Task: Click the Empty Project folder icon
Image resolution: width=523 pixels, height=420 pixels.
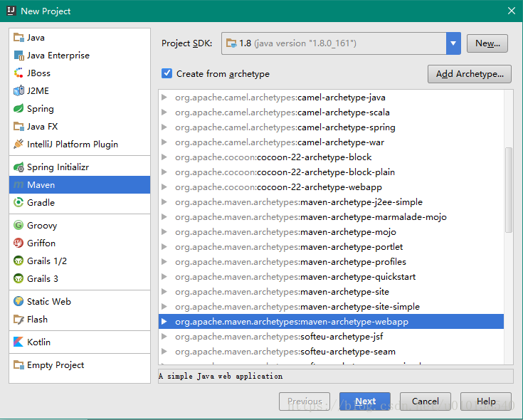Action: coord(19,365)
